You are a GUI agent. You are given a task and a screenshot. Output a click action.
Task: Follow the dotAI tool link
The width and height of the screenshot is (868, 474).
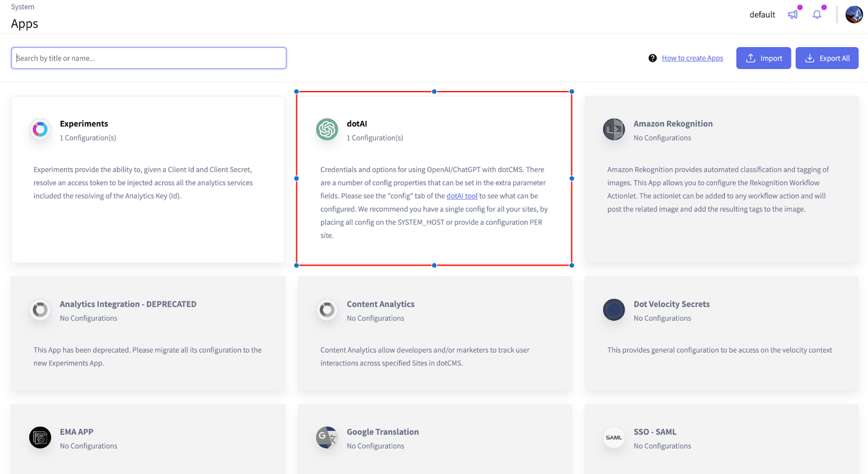tap(462, 196)
